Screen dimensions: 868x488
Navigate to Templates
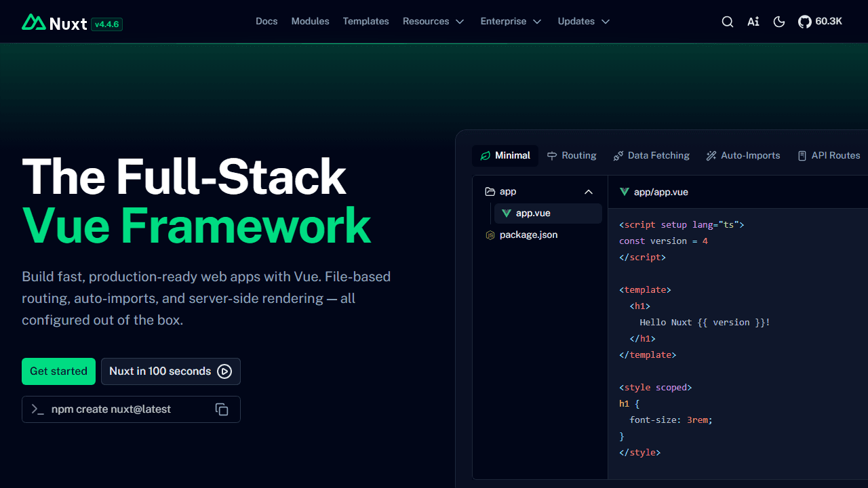pyautogui.click(x=366, y=22)
